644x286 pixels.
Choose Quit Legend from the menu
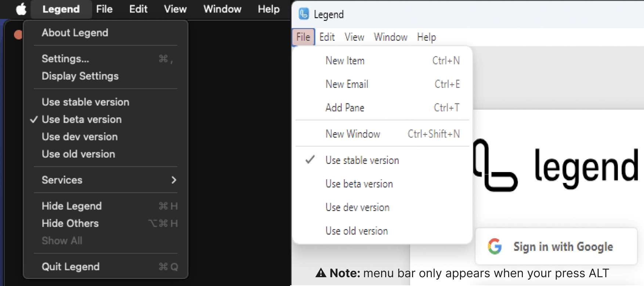(106, 267)
